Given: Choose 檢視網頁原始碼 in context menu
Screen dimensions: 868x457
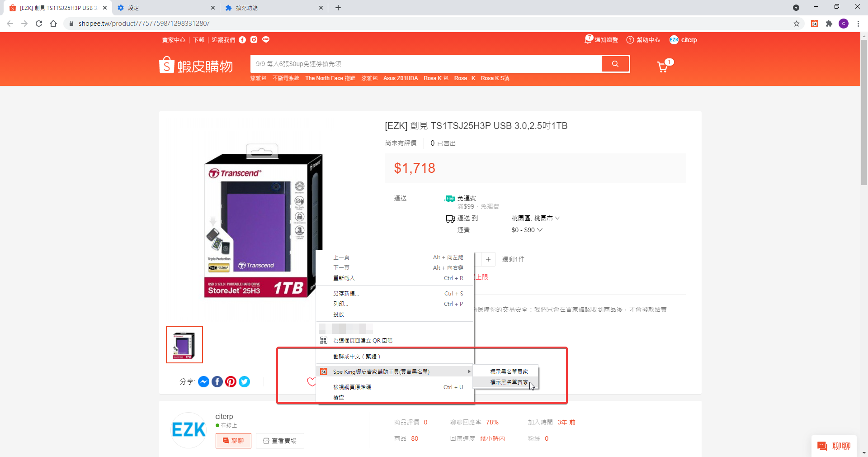Looking at the screenshot, I should pos(352,387).
